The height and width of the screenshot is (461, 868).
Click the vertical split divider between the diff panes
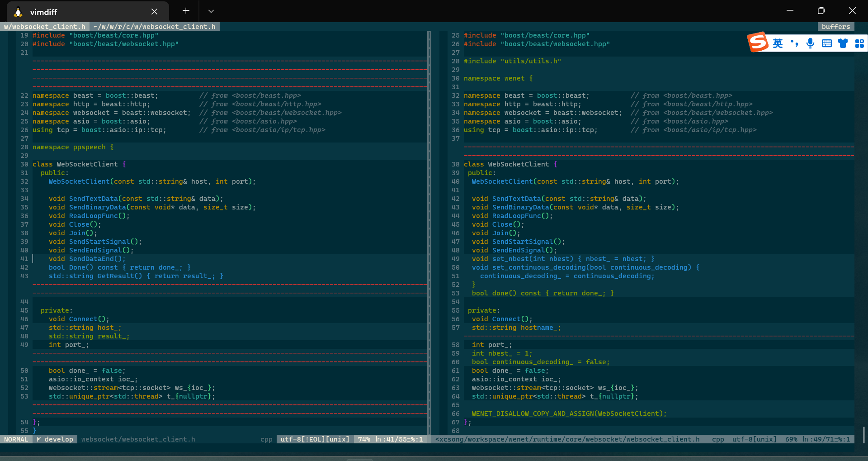pos(429,233)
